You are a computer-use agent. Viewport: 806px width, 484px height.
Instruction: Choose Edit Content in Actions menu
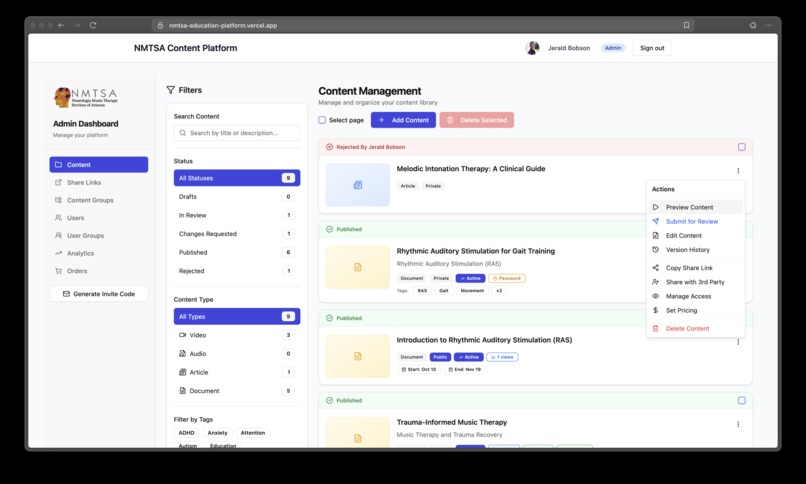pos(696,235)
